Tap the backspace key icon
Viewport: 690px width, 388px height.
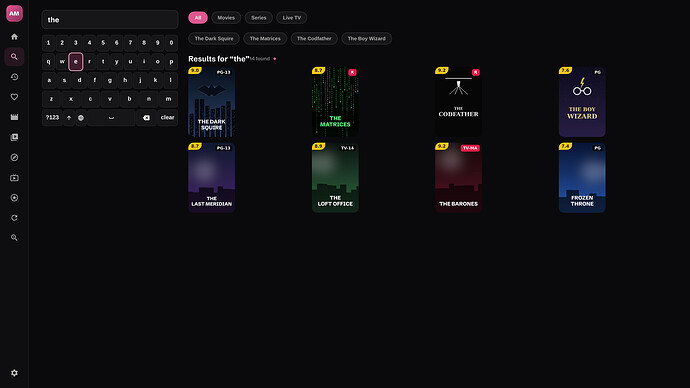tap(146, 118)
